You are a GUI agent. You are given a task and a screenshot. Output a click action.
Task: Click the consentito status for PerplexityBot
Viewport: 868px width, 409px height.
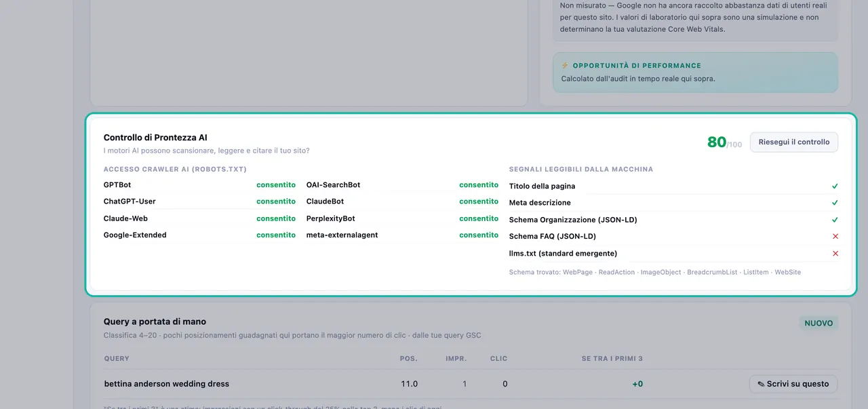tap(479, 218)
